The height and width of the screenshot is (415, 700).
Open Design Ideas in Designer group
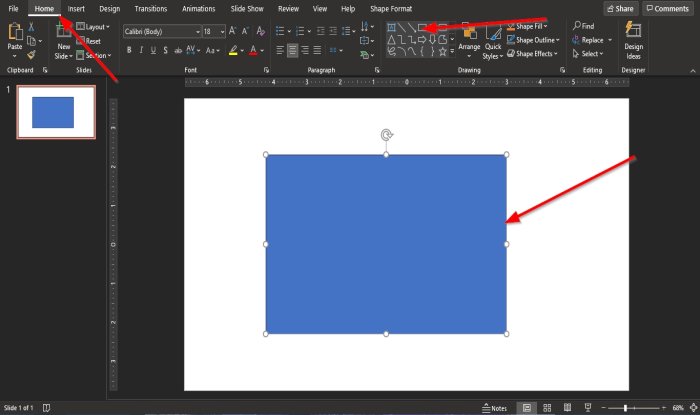633,39
